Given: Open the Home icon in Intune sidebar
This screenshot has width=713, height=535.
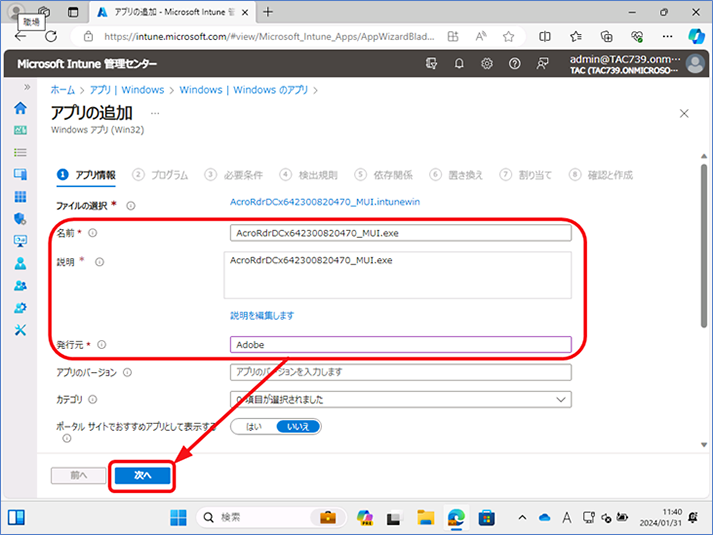Looking at the screenshot, I should [20, 108].
